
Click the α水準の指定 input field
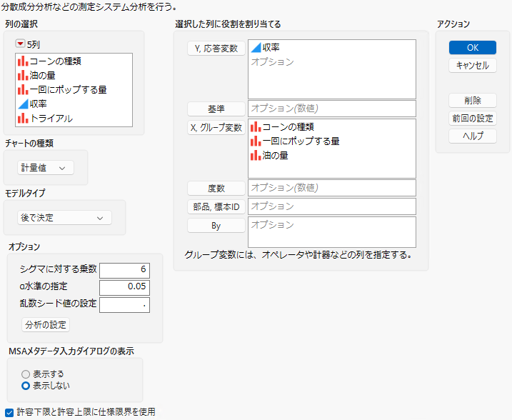(124, 287)
